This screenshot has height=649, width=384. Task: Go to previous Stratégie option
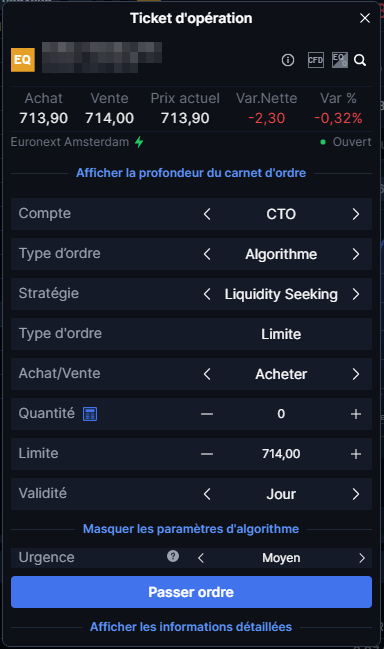(x=207, y=294)
